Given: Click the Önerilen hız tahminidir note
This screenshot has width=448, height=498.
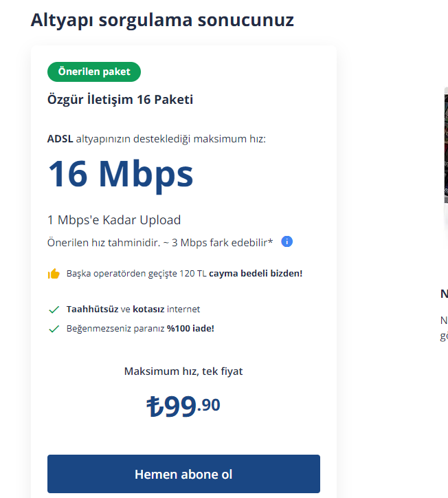Looking at the screenshot, I should (x=160, y=242).
